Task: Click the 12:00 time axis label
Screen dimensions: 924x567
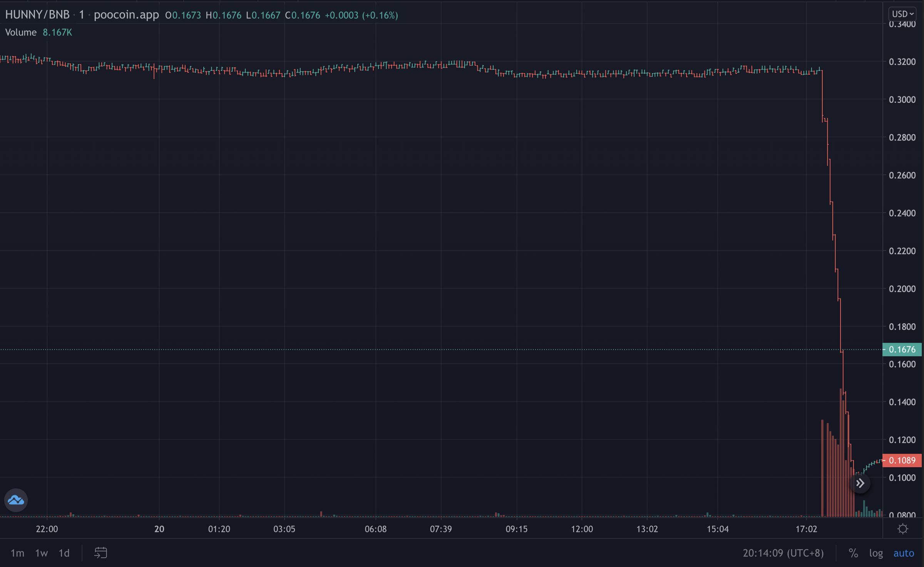Action: [x=582, y=529]
